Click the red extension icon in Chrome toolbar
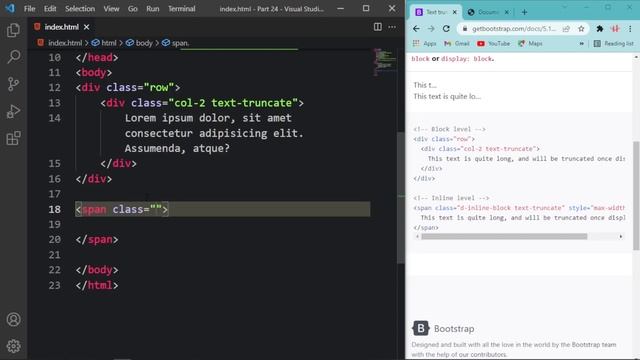The height and width of the screenshot is (360, 640). click(615, 29)
